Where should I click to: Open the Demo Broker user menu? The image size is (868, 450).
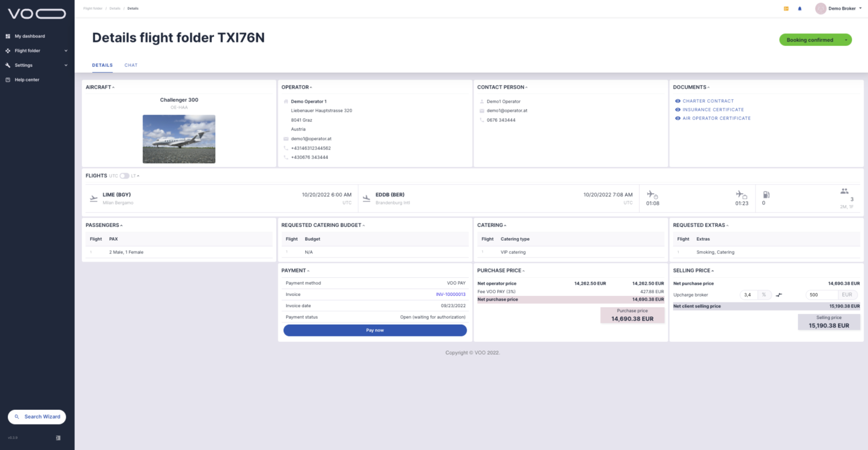click(x=839, y=8)
